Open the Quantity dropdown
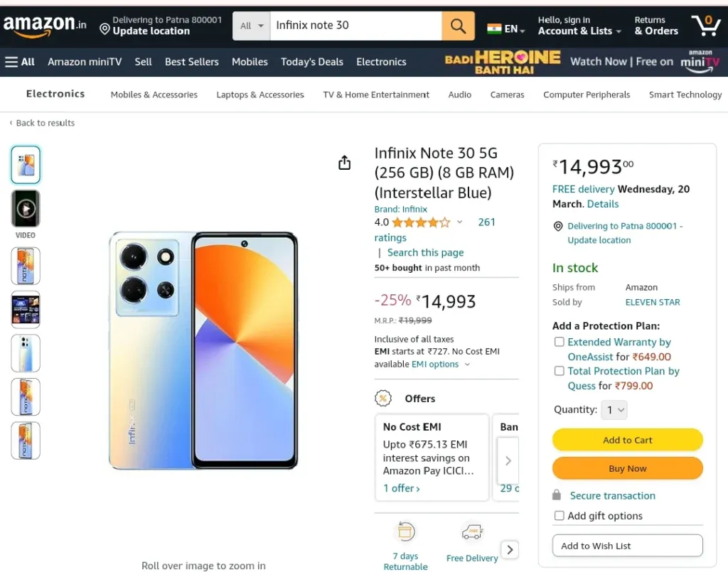 614,409
